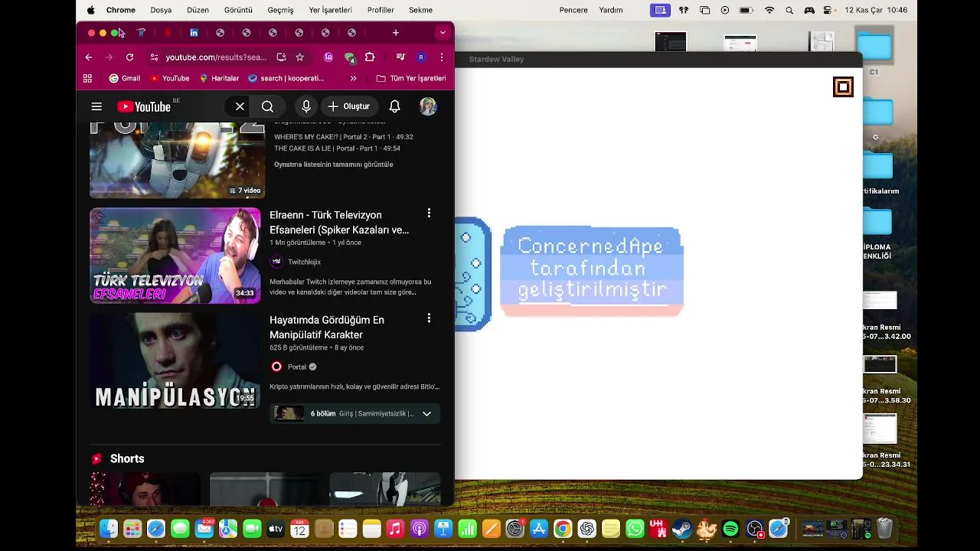Click the Spotlight search icon in menu bar
Viewport: 980px width, 551px height.
[789, 10]
